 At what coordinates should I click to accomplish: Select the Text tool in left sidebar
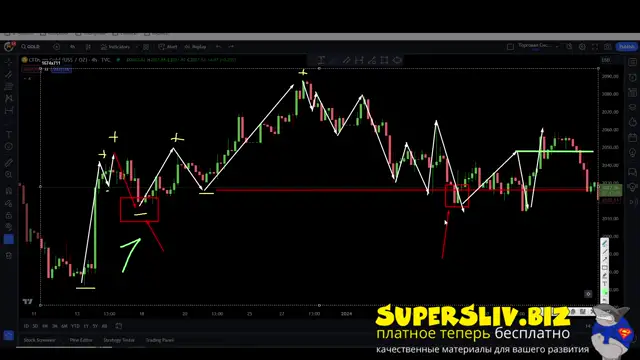(x=9, y=134)
